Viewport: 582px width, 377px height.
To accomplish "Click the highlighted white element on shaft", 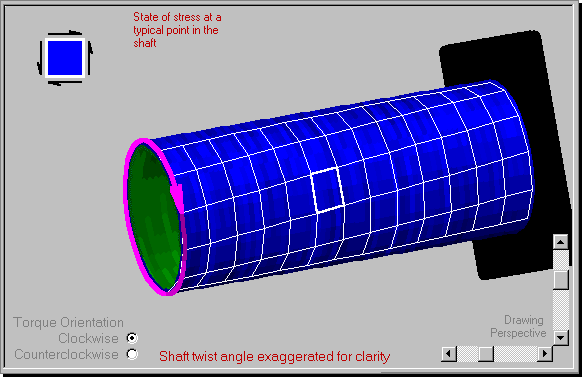I will pos(328,190).
